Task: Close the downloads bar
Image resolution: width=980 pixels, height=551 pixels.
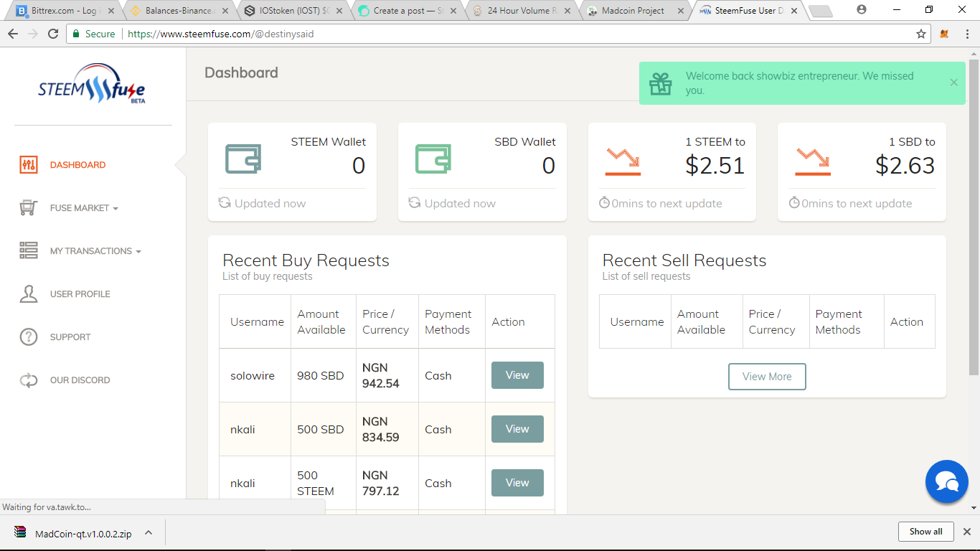Action: pos(966,532)
